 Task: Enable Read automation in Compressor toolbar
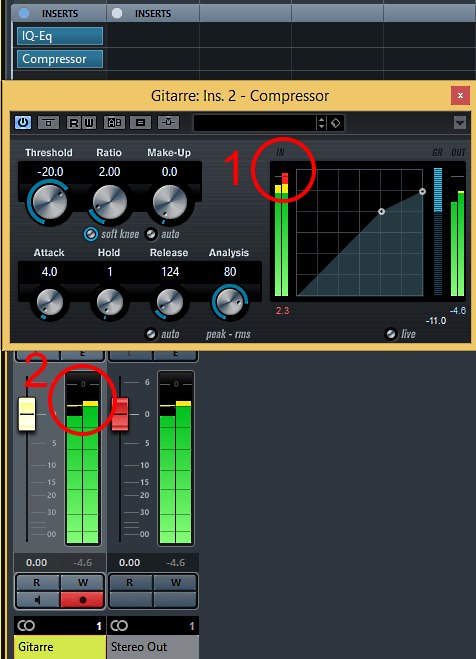point(74,123)
